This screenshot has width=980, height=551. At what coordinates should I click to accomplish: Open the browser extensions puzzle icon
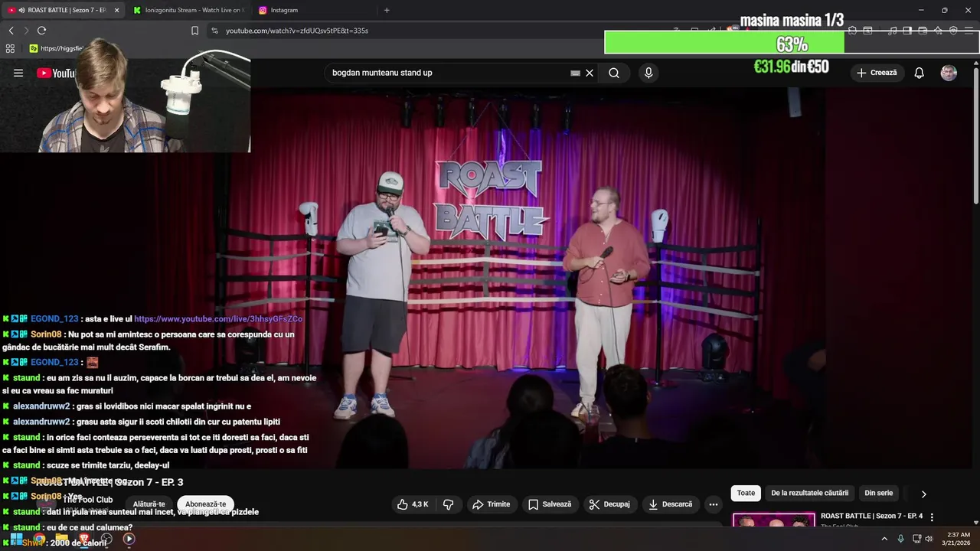[x=851, y=31]
